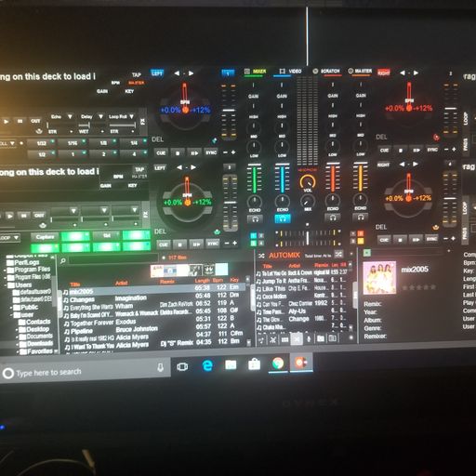Click the green vinyl-mode icon on the bottom-left deck
The width and height of the screenshot is (476, 476).
click(x=217, y=231)
